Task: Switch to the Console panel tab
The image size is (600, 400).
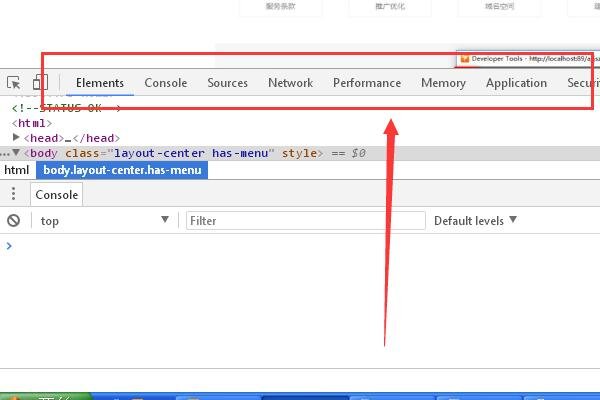Action: [x=166, y=83]
